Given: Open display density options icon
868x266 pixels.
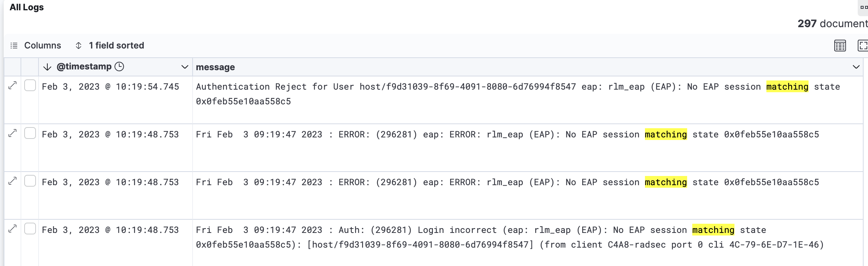Looking at the screenshot, I should click(x=840, y=46).
